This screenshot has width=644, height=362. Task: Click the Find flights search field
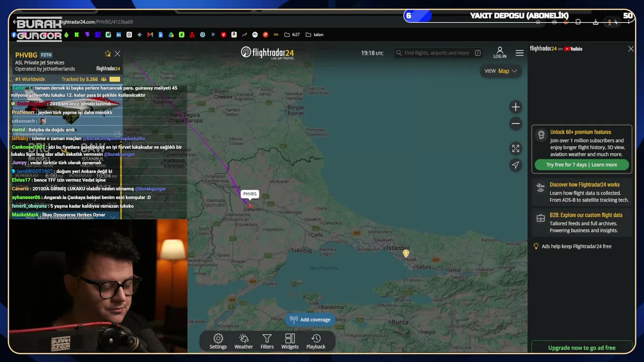[x=439, y=53]
